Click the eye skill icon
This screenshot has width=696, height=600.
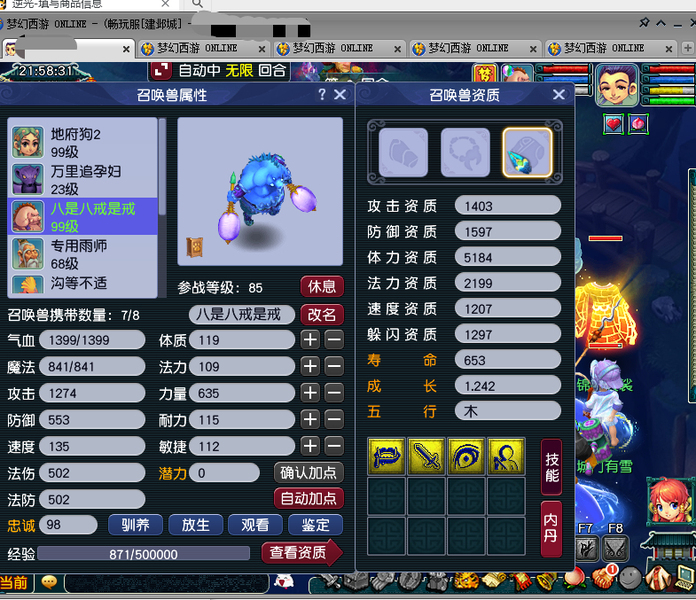point(466,456)
